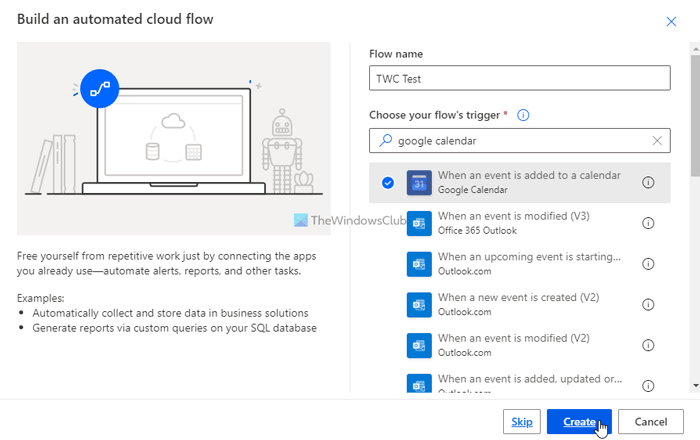Click the Google Calendar trigger icon

418,183
